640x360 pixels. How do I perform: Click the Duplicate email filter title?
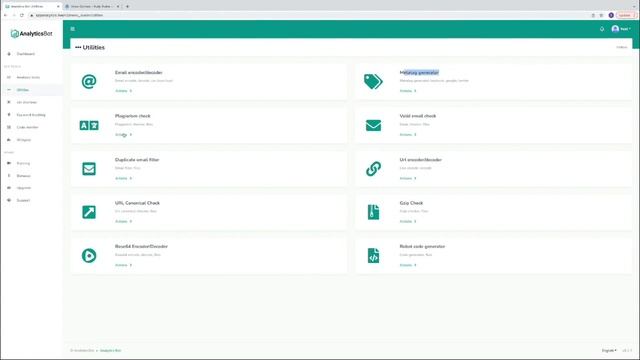coord(137,160)
